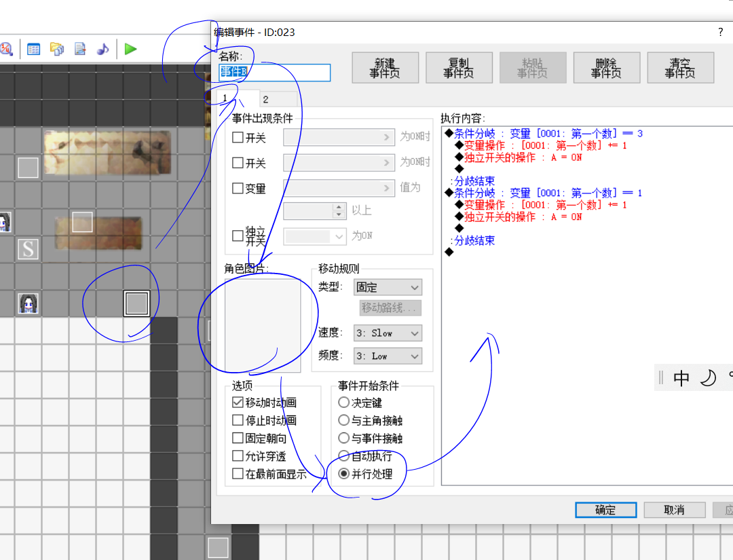The image size is (733, 560).
Task: Select the 与事件接触 trigger radio button
Action: point(343,438)
